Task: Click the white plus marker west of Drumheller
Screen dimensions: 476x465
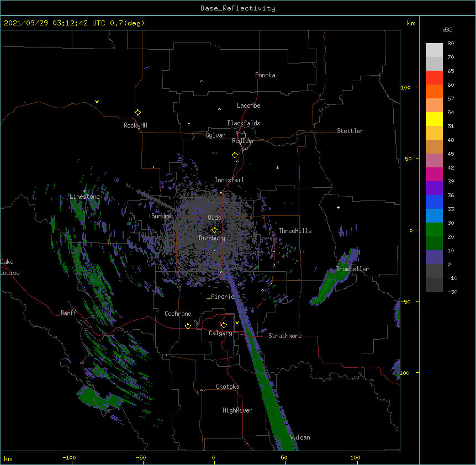Action: point(338,207)
